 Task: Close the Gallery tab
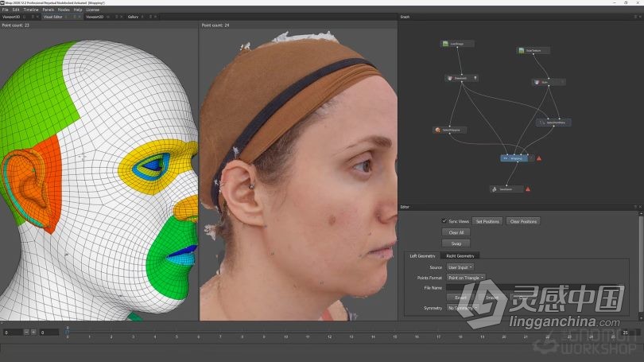(x=155, y=17)
